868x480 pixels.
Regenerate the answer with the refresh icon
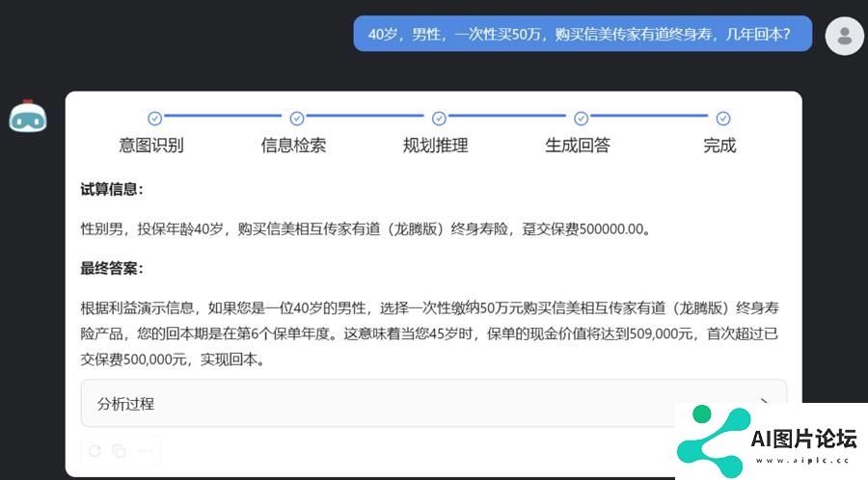tap(95, 451)
